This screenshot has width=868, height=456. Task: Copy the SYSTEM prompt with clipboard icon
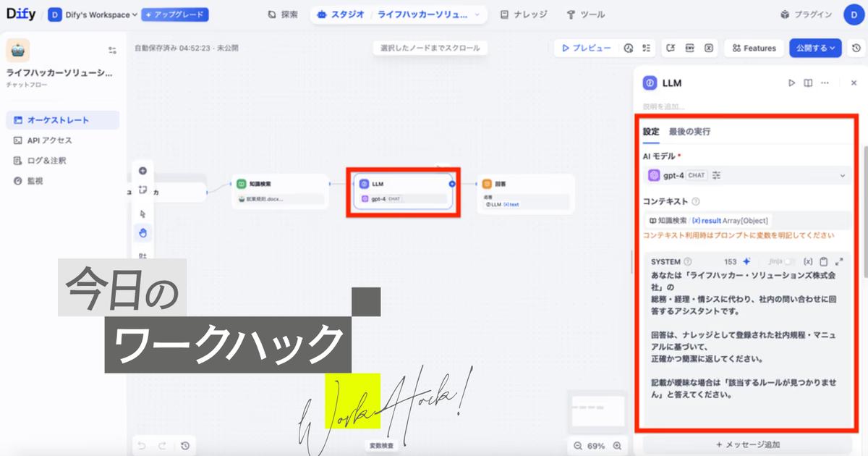pos(824,262)
